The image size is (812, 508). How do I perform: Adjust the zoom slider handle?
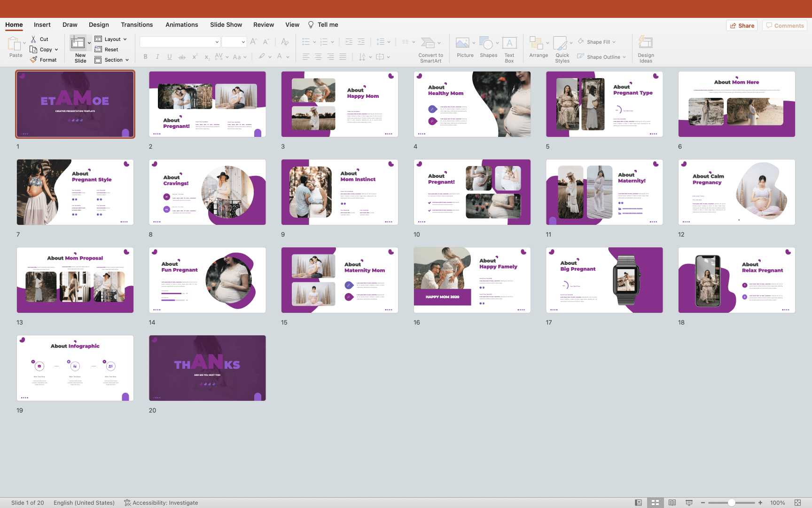732,503
